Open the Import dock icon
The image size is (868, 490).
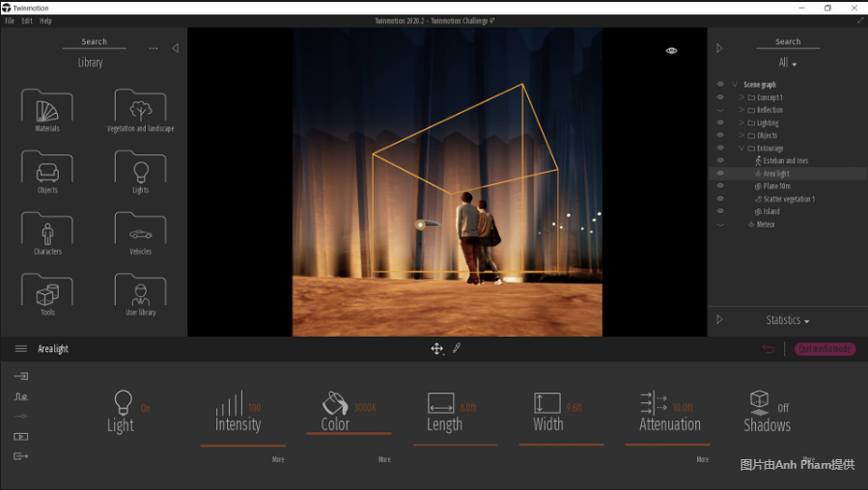21,376
